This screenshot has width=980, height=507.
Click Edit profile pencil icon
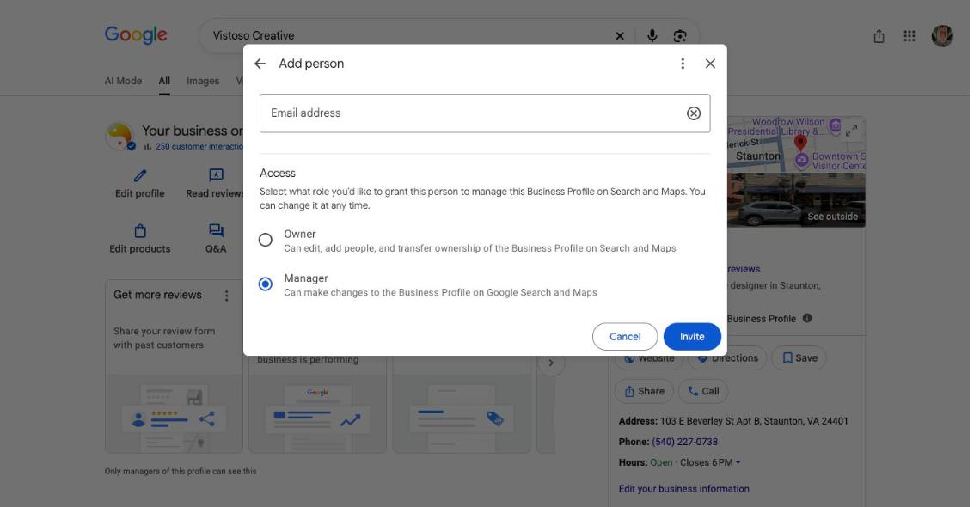tap(140, 176)
